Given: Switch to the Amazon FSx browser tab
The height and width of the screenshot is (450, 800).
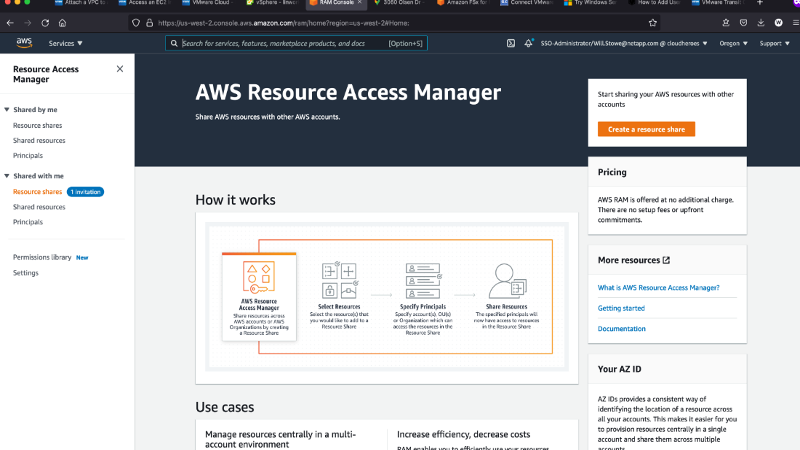Looking at the screenshot, I should [x=464, y=3].
